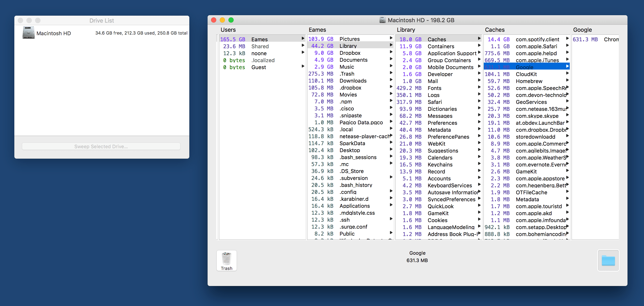Select the Application Support folder
This screenshot has height=306, width=644.
click(x=452, y=53)
